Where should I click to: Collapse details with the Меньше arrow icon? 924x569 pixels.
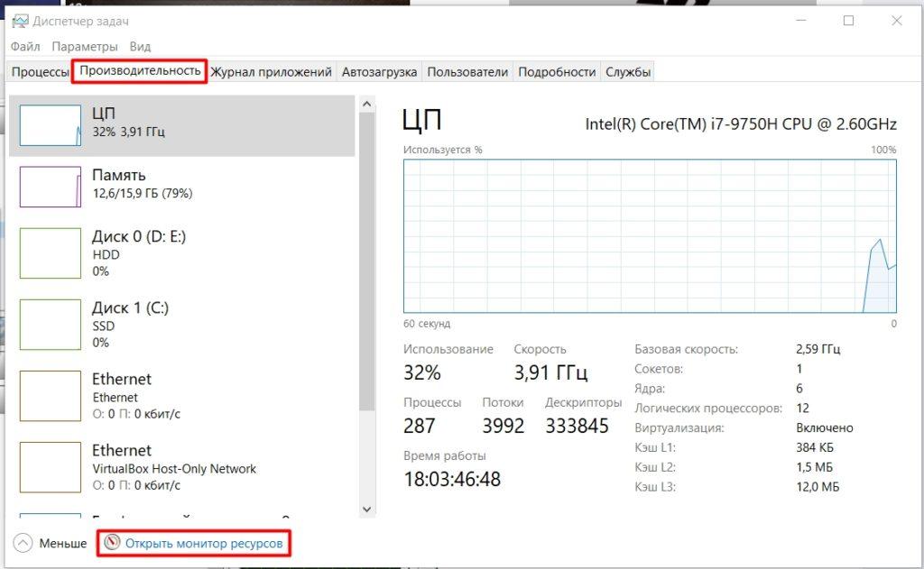(x=23, y=543)
